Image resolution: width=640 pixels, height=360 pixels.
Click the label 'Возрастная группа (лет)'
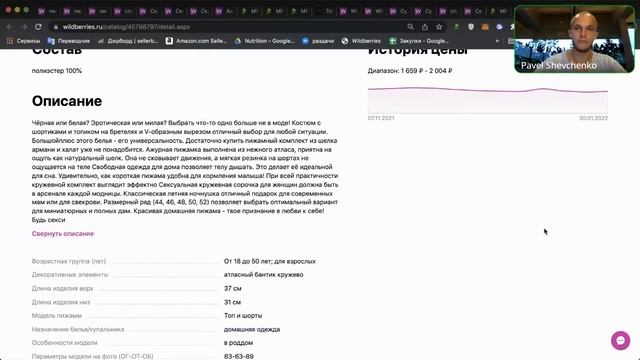click(x=69, y=261)
